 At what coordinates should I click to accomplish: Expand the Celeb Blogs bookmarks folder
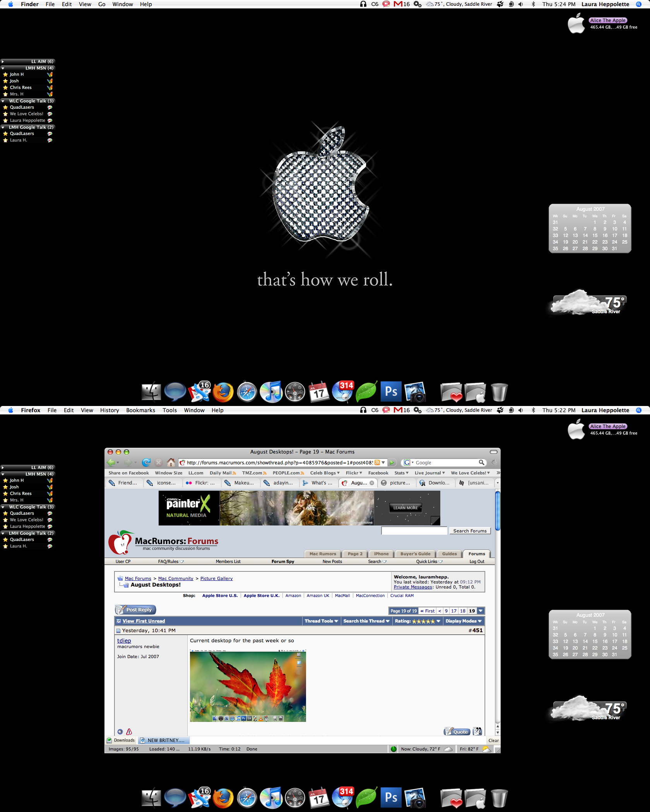[325, 473]
